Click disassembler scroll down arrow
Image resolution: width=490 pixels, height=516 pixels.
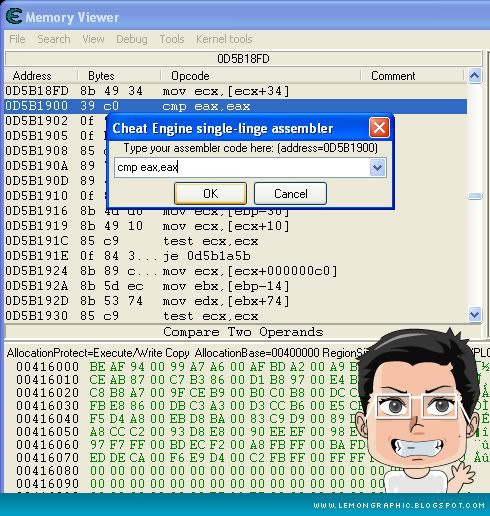tap(475, 314)
